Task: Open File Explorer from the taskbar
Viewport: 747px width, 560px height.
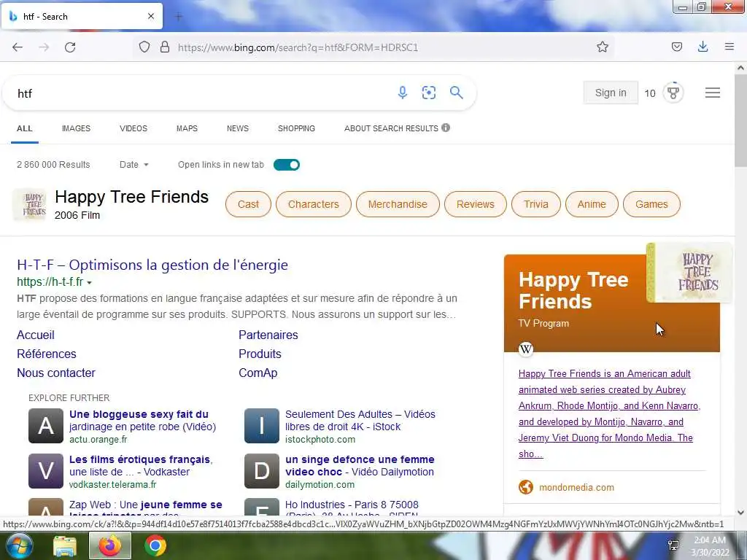Action: pyautogui.click(x=65, y=546)
